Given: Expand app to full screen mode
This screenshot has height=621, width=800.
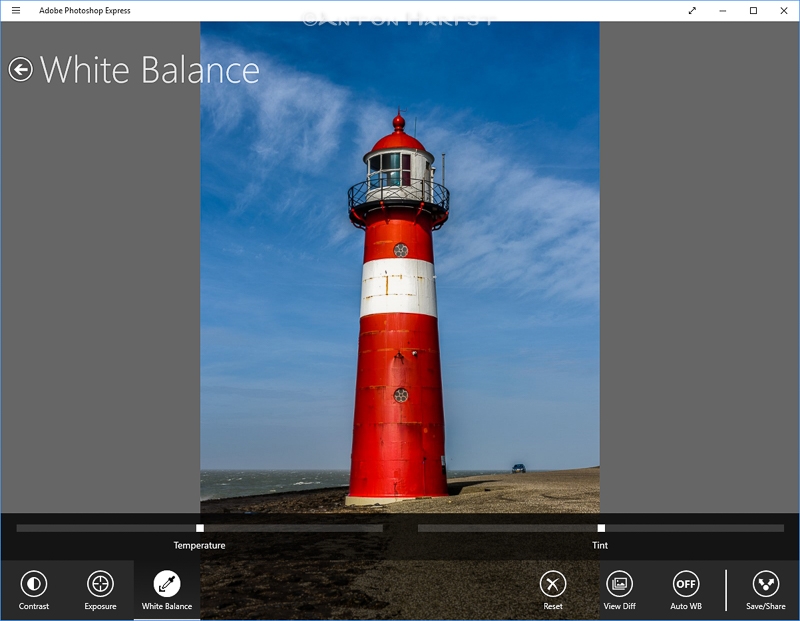Looking at the screenshot, I should coord(692,10).
